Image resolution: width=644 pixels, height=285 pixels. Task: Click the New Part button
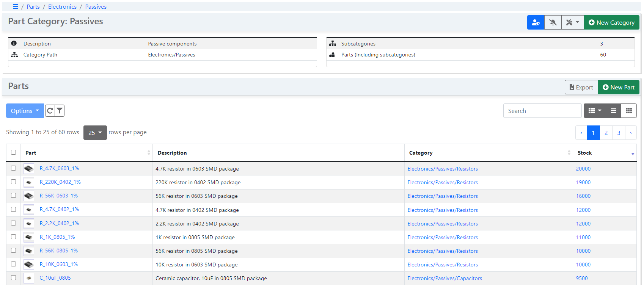[x=618, y=87]
